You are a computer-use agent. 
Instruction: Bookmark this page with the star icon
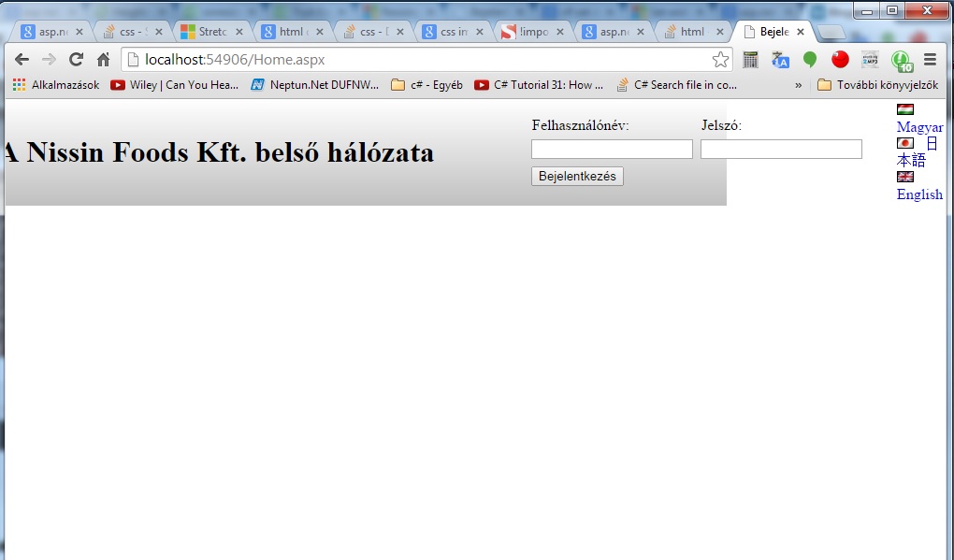tap(720, 60)
